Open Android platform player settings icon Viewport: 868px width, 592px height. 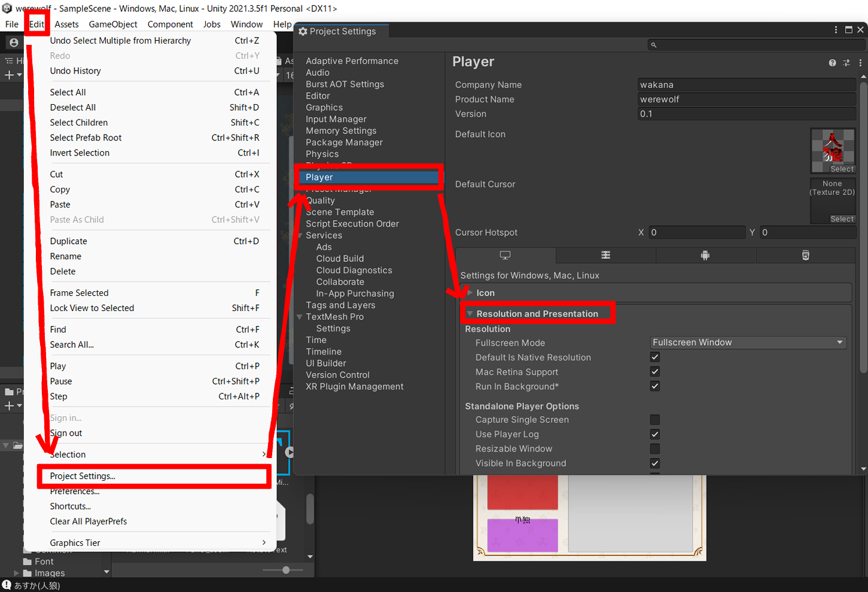(x=705, y=255)
